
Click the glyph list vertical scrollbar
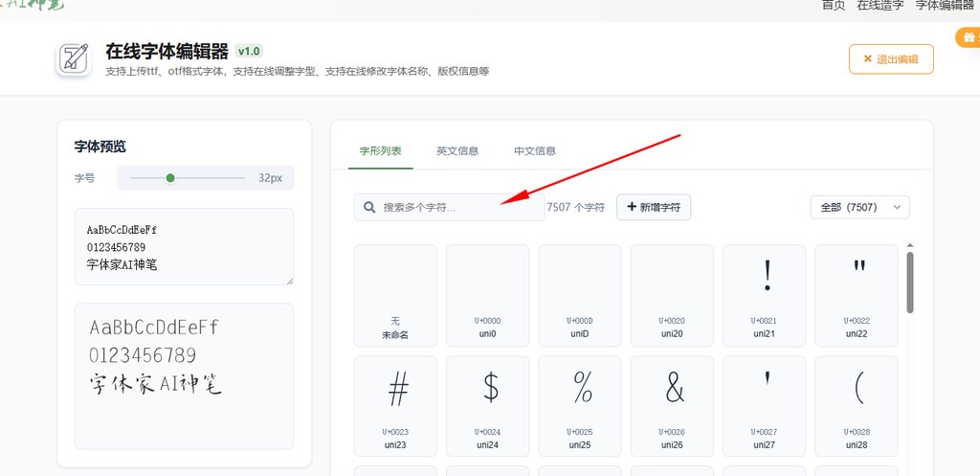tap(910, 283)
